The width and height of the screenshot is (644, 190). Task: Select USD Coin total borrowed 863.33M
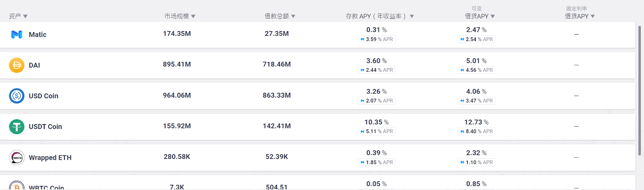coord(277,95)
